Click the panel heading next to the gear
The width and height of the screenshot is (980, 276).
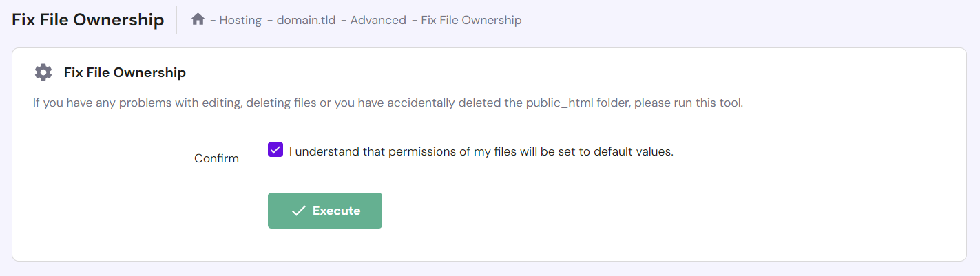coord(125,72)
